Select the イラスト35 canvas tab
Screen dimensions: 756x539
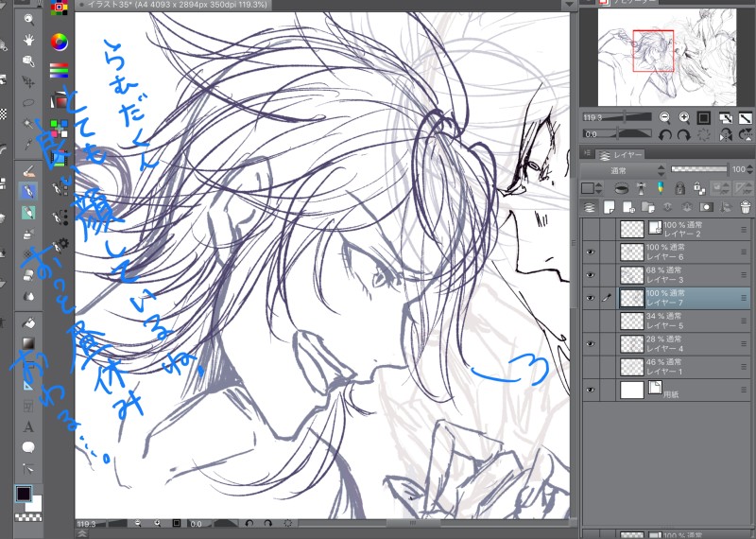pos(173,6)
